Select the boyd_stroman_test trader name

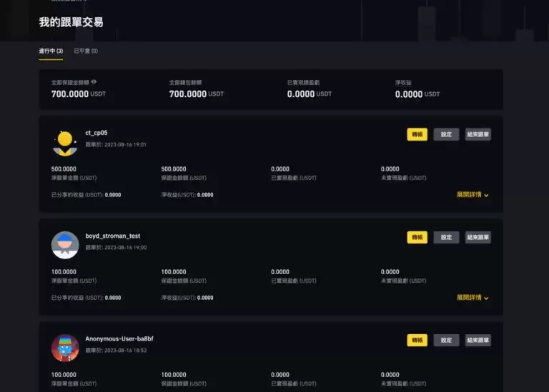click(x=112, y=236)
